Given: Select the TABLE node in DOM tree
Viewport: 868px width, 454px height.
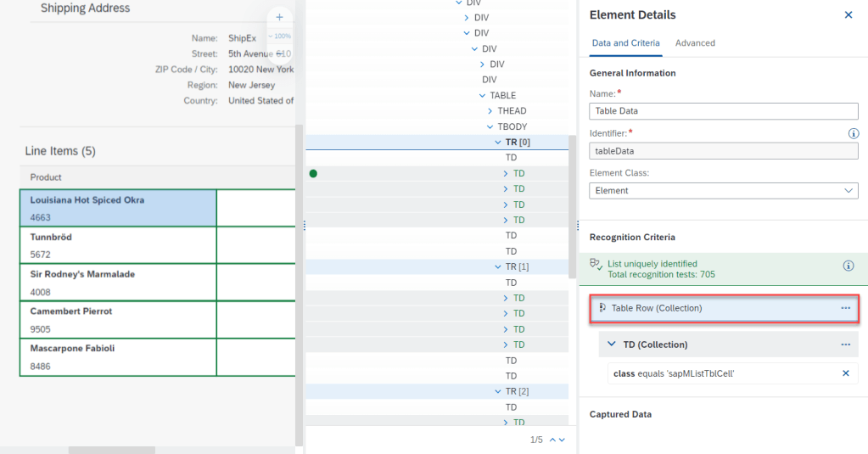Looking at the screenshot, I should point(502,96).
